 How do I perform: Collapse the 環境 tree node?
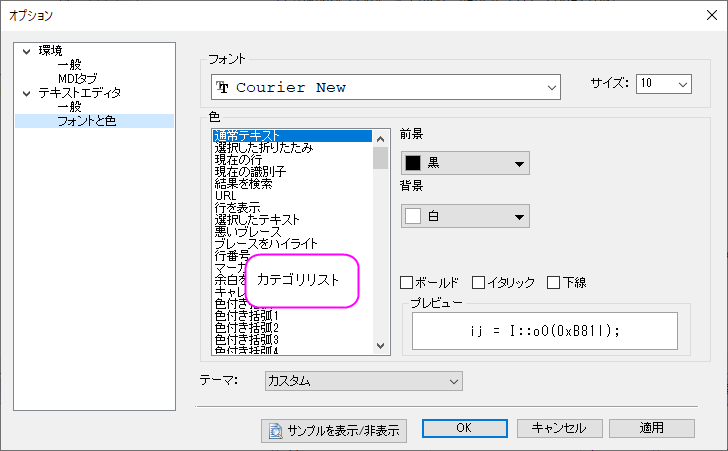(27, 51)
